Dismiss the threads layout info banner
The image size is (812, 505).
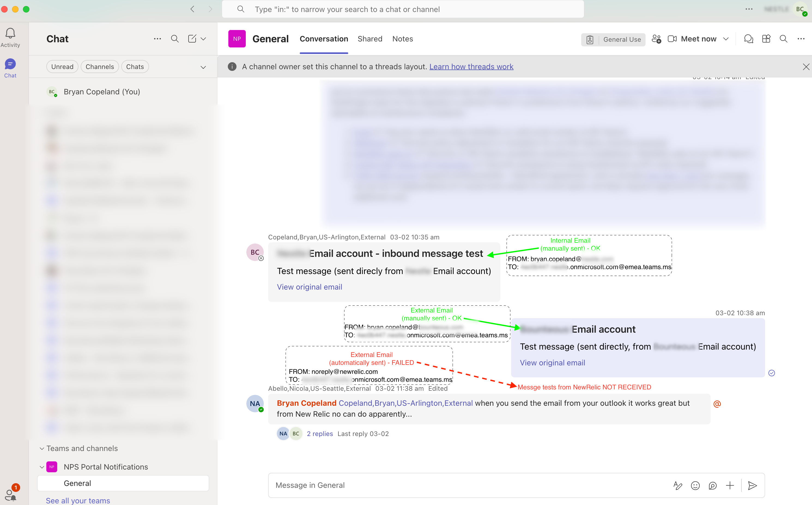tap(806, 67)
